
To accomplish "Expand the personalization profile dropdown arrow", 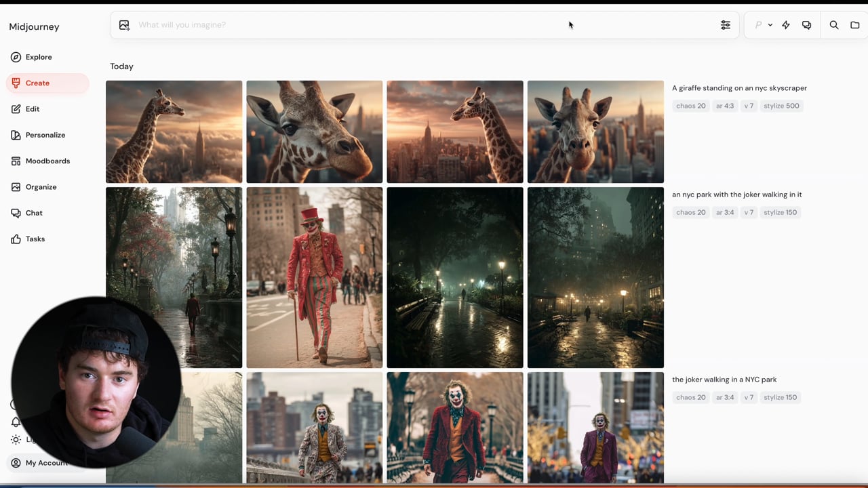I will [770, 25].
